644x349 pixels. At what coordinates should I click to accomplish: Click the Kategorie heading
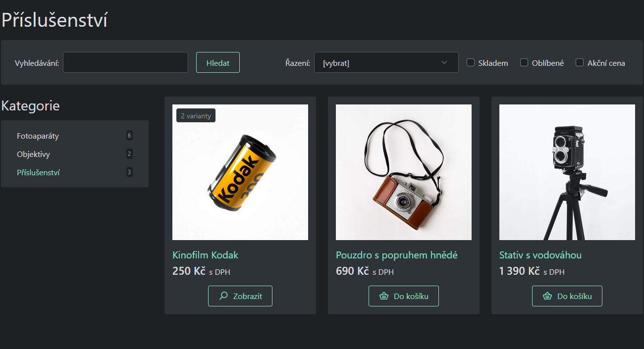pyautogui.click(x=30, y=105)
